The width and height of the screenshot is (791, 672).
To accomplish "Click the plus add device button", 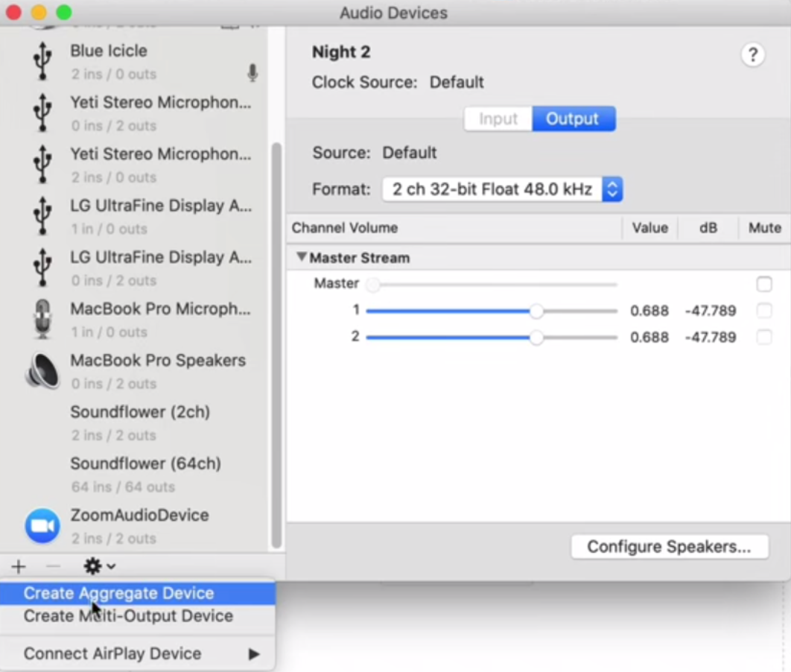I will [19, 567].
